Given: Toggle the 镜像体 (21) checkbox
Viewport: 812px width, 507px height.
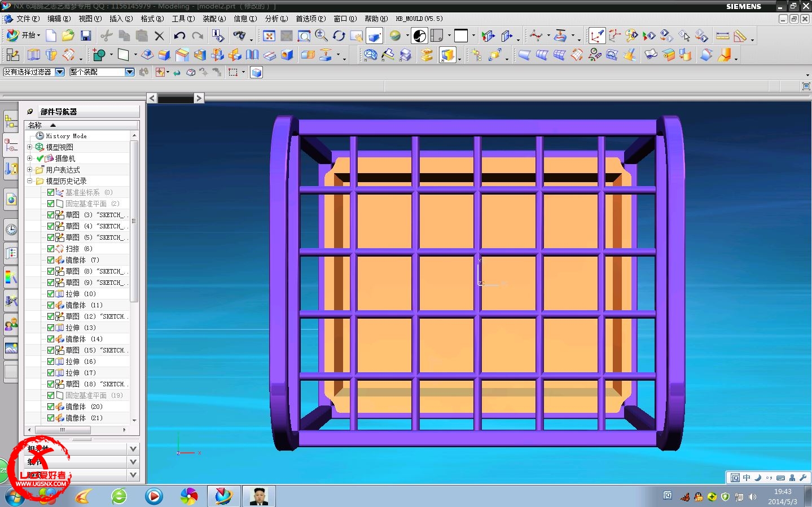Looking at the screenshot, I should (x=51, y=418).
